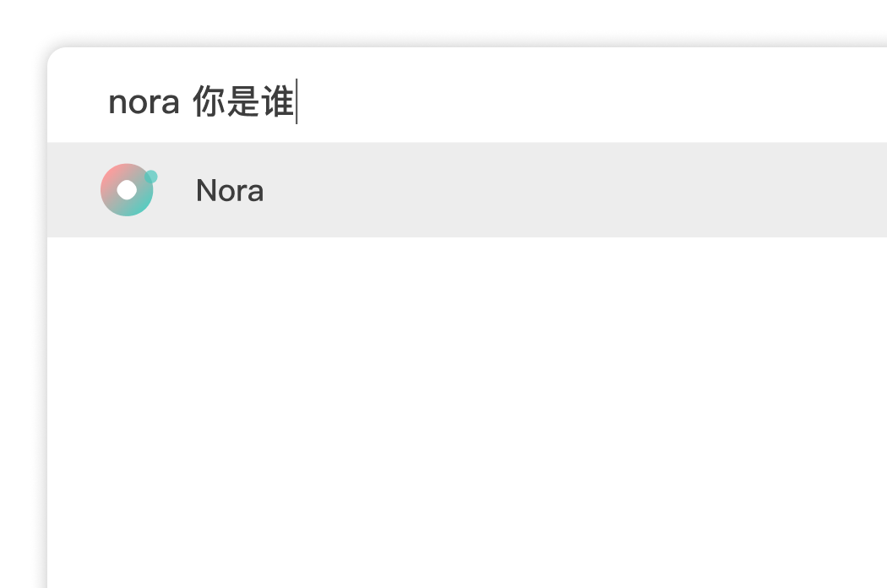Click the character 是 in the query
The height and width of the screenshot is (588, 887).
pos(243,102)
